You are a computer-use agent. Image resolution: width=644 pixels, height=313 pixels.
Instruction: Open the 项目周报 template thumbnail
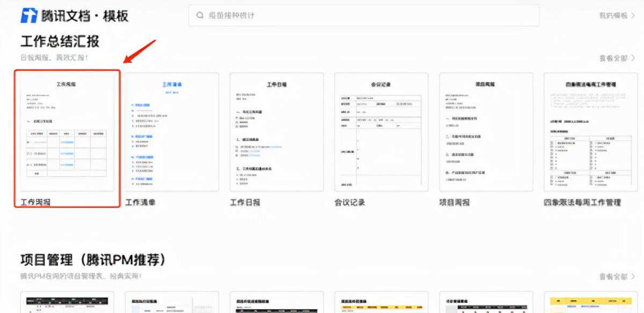point(486,132)
